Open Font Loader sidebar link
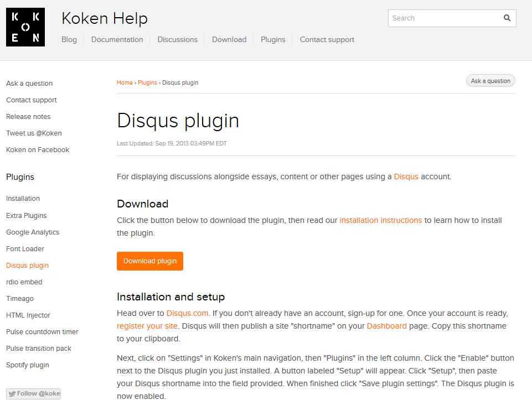This screenshot has width=532, height=400. [25, 249]
